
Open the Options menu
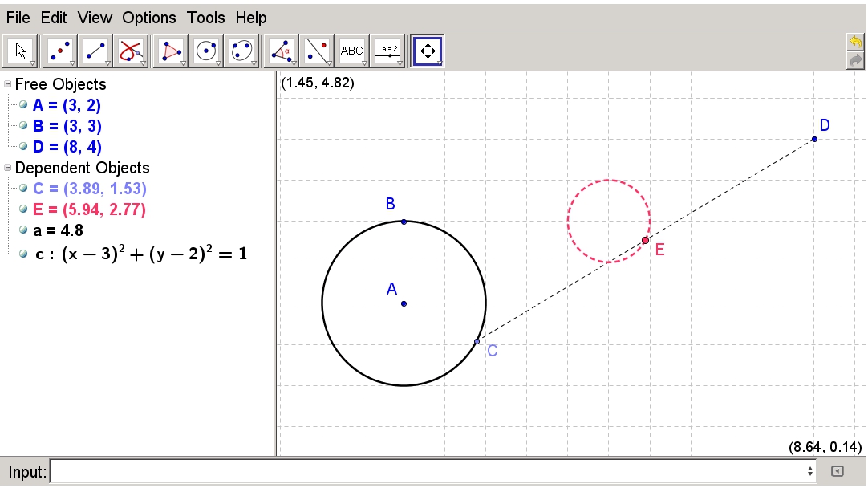[149, 17]
